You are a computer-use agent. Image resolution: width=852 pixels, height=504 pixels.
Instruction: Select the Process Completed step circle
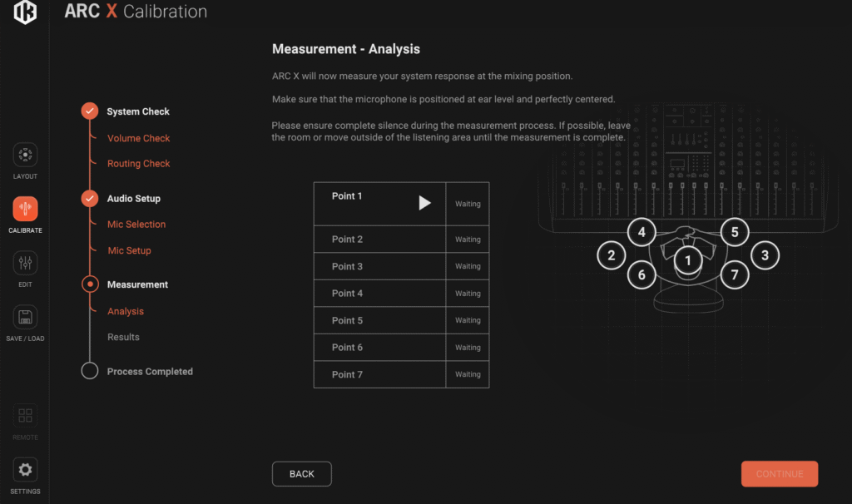tap(90, 371)
